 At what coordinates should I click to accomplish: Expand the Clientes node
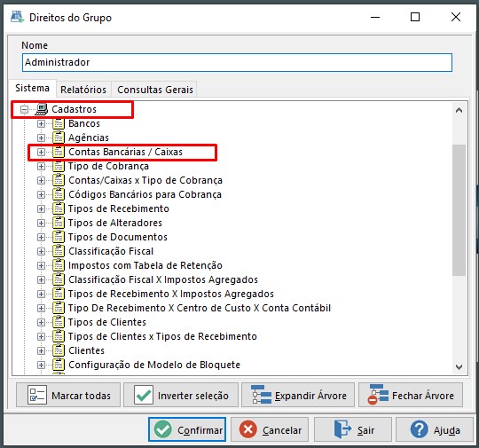(x=41, y=350)
